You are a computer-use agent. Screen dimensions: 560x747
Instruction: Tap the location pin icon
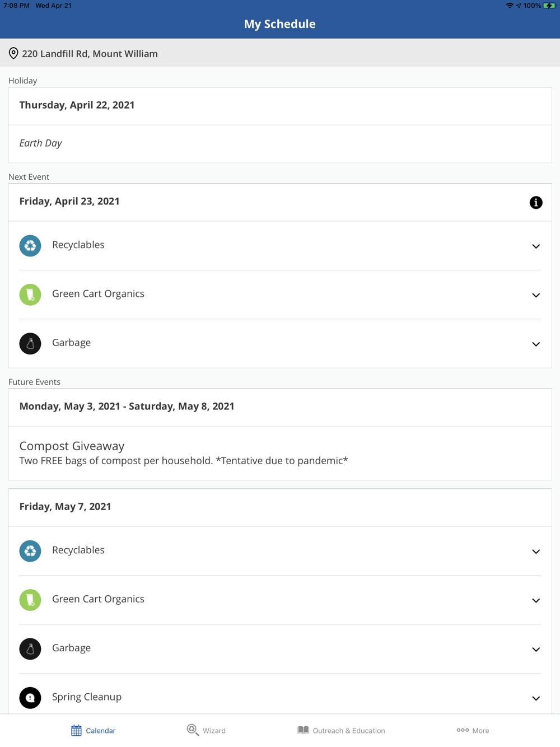pos(13,54)
